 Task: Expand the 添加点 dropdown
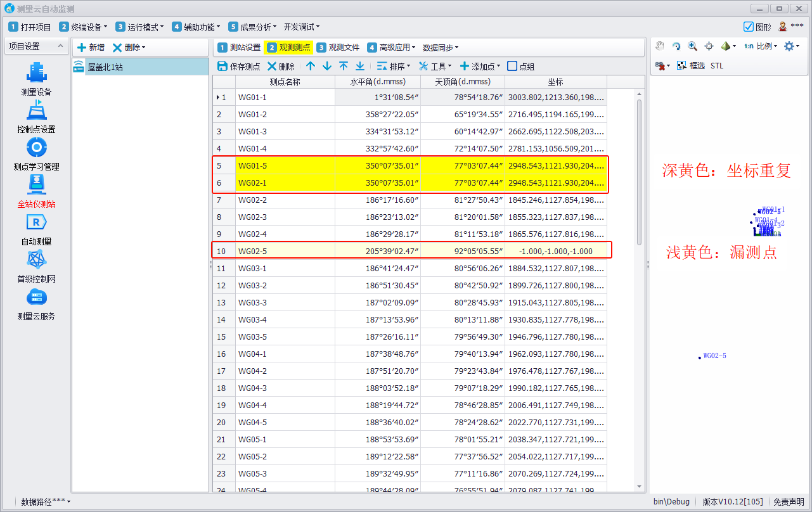point(480,66)
